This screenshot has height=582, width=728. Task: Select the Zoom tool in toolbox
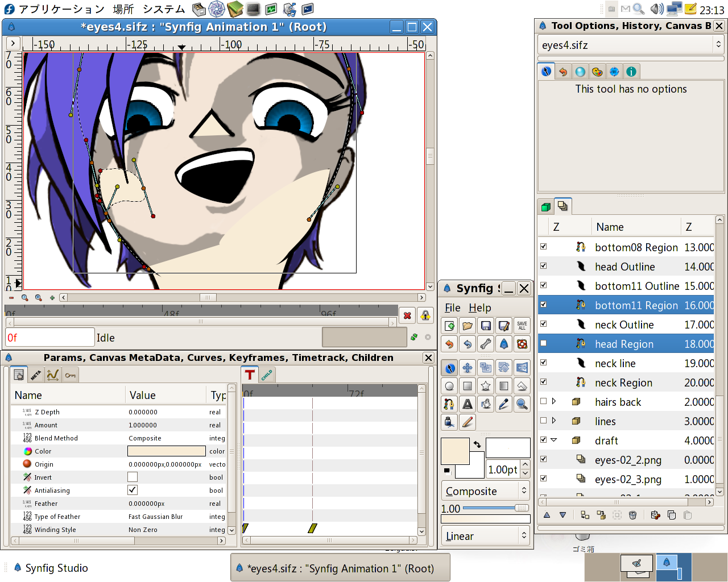[x=522, y=404]
